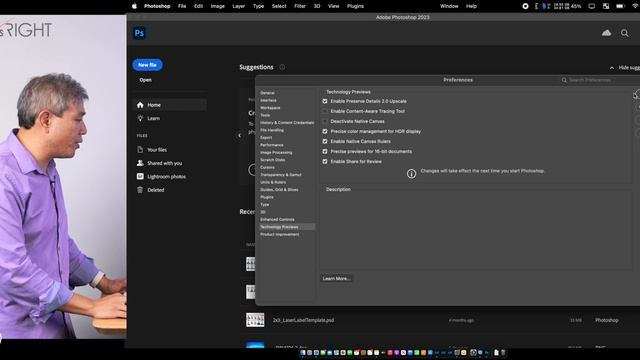Open the Photoshop application menu
Image resolution: width=640 pixels, height=360 pixels.
pos(157,6)
